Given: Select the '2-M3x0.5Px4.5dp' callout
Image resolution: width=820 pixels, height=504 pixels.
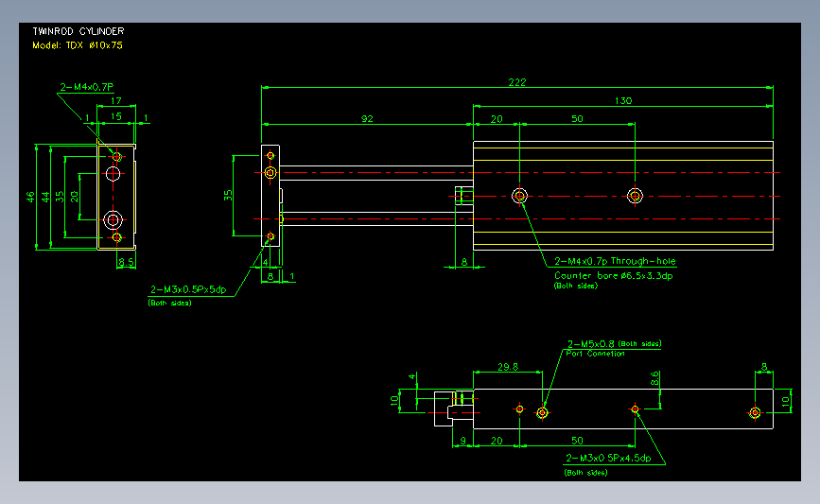Looking at the screenshot, I should tap(608, 459).
